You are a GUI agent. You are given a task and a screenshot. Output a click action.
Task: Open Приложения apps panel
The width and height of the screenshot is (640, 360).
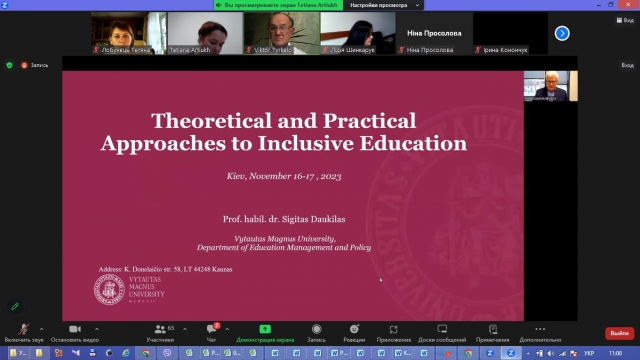[393, 333]
